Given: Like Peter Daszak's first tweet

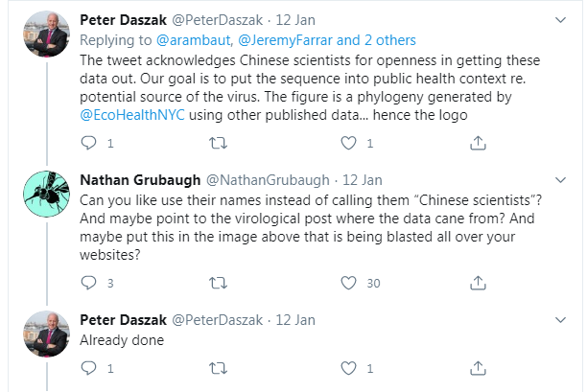Looking at the screenshot, I should 348,144.
